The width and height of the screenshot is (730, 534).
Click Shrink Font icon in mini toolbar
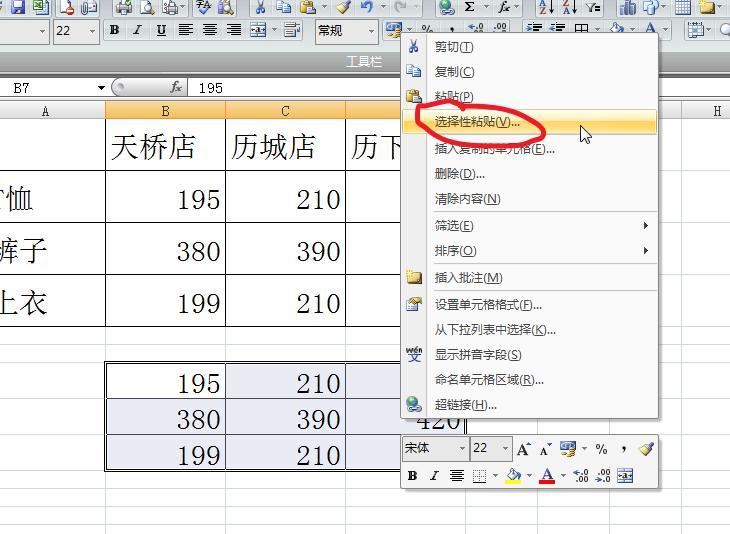click(x=545, y=449)
